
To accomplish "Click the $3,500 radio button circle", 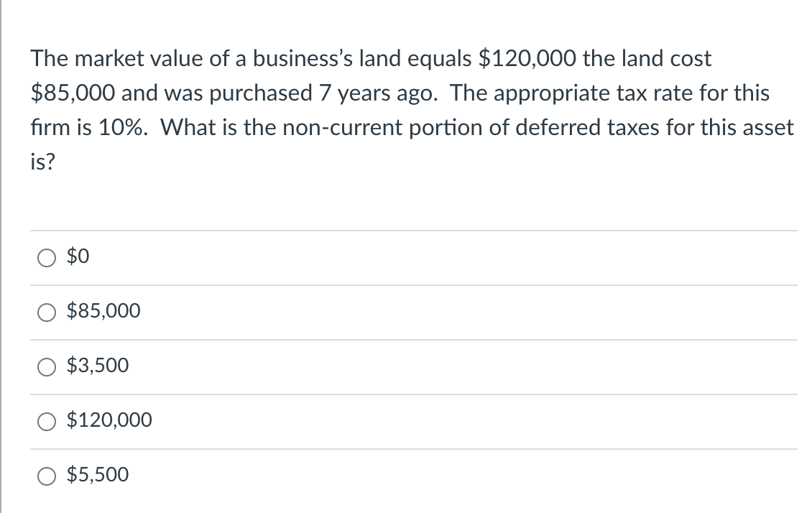I will point(47,366).
